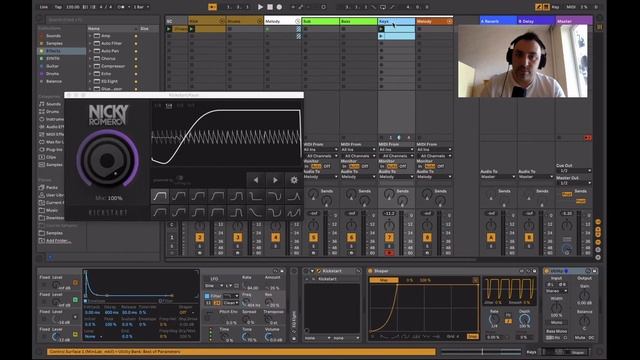Image resolution: width=640 pixels, height=360 pixels.
Task: Launch first clip in Keys track
Action: point(381,29)
